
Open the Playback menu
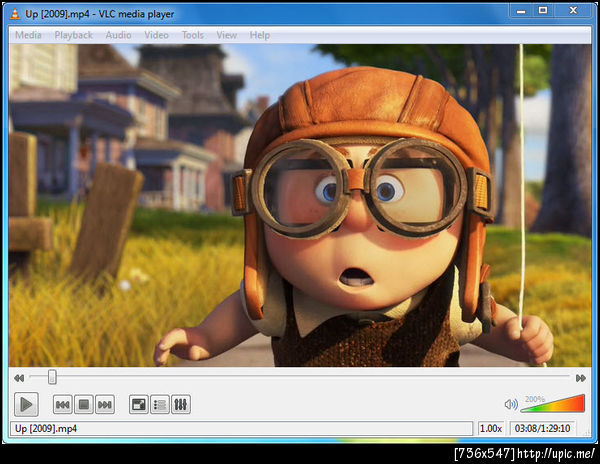click(x=73, y=35)
